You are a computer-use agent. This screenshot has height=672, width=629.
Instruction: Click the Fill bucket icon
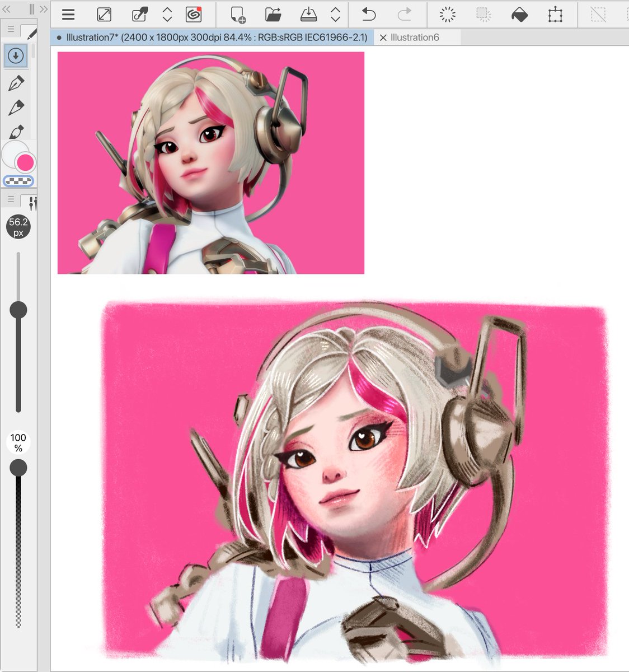519,15
